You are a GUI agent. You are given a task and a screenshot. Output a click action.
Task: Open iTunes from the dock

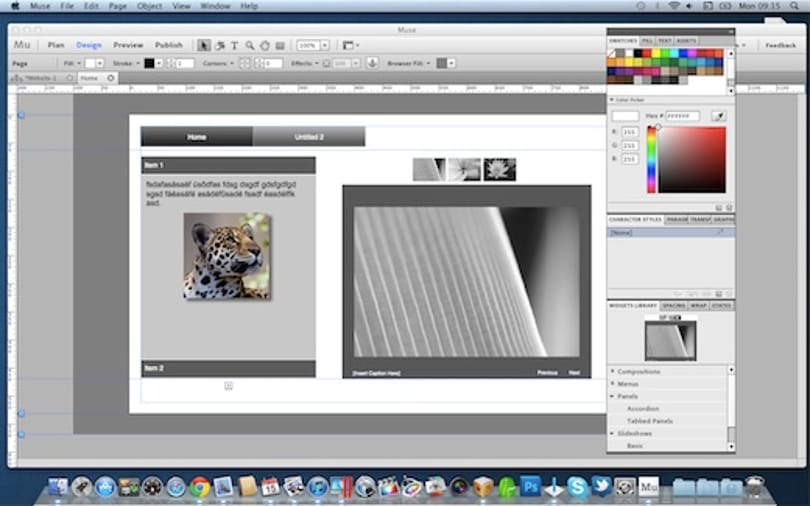[317, 487]
